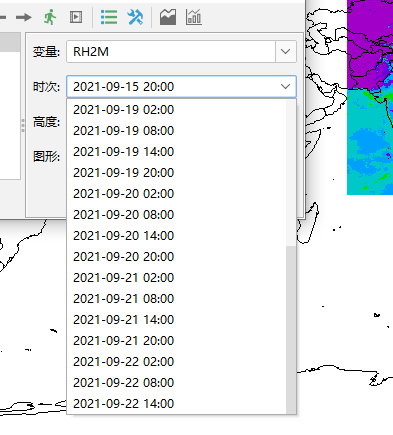The image size is (393, 435).
Task: Pick the 2021-09-20 20:00 entry
Action: [177, 257]
